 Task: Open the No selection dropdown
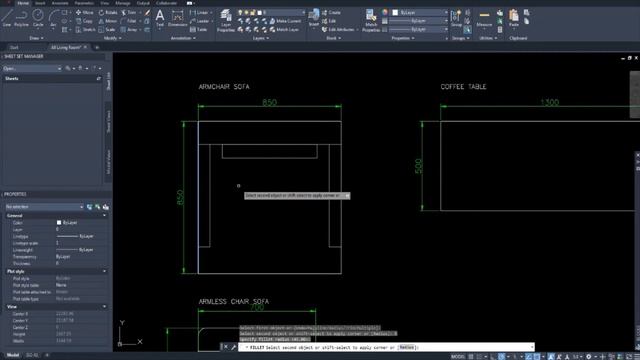(x=44, y=207)
